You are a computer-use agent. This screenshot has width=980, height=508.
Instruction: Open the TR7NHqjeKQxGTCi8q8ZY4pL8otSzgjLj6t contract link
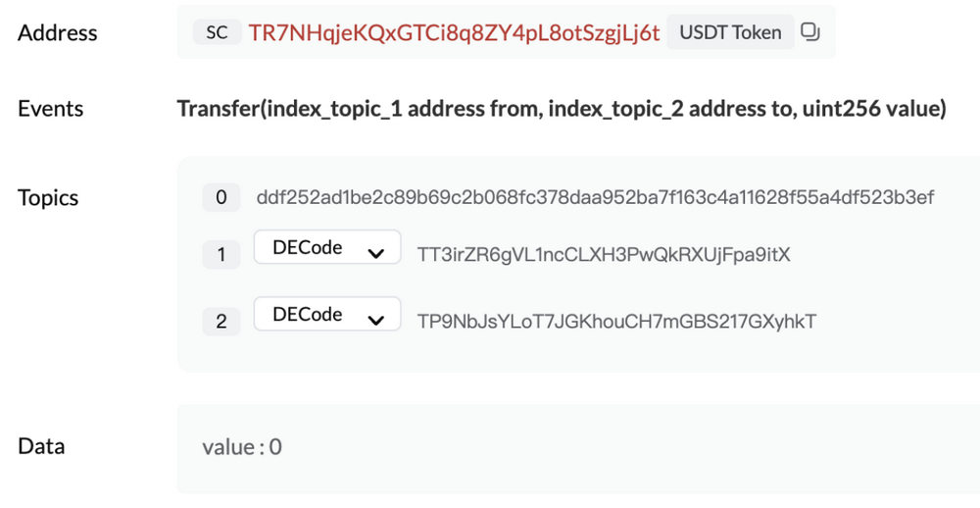click(454, 32)
